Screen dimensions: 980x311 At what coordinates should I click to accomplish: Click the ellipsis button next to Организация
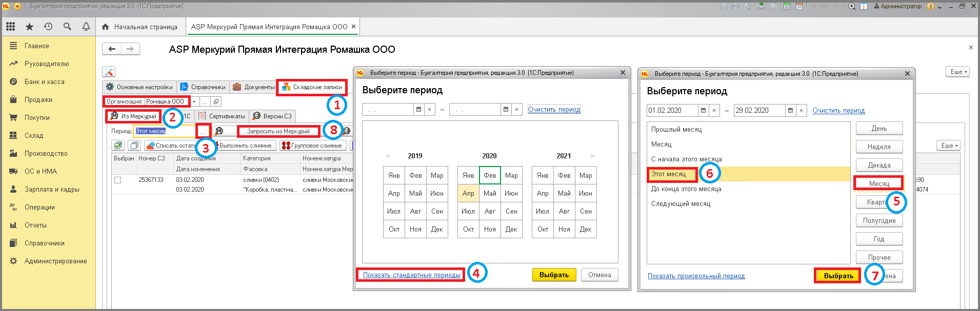205,101
